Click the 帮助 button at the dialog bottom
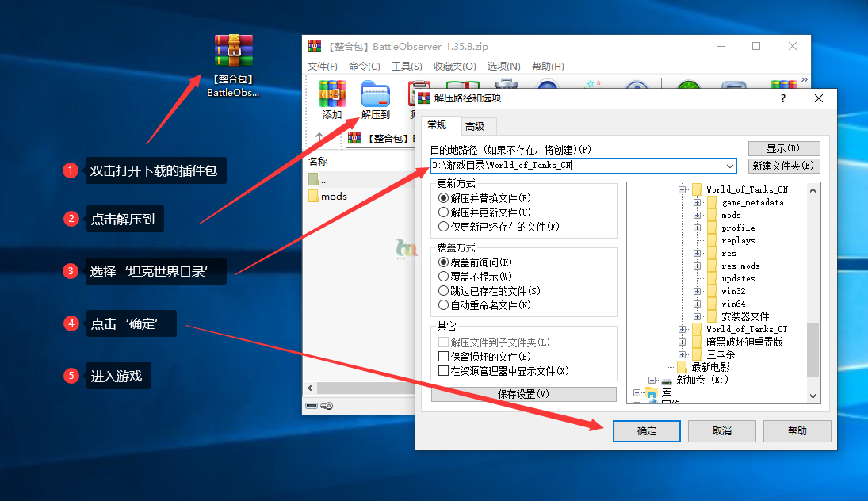 coord(797,431)
